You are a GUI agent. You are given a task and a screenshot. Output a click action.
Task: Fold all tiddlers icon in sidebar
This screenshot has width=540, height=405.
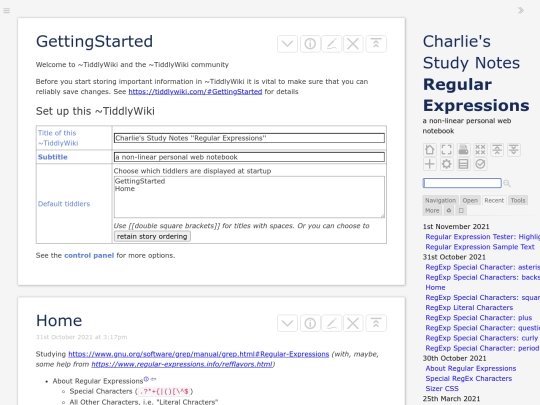tap(497, 150)
